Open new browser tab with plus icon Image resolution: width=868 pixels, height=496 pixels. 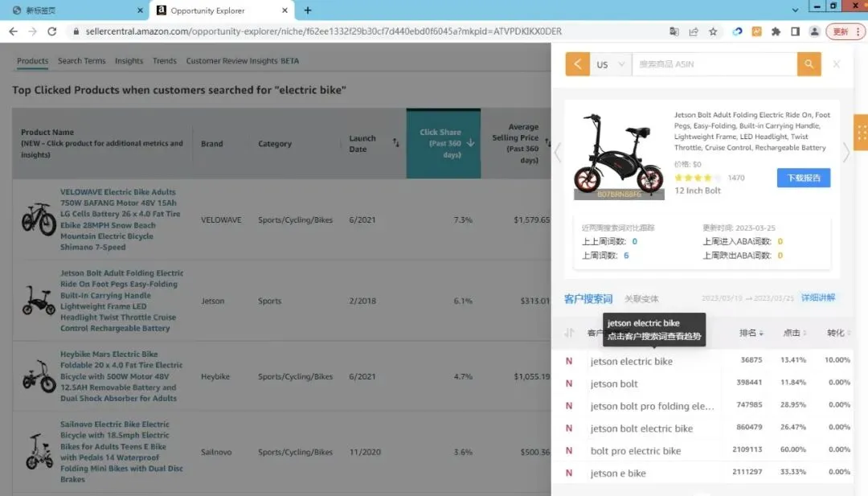coord(308,10)
